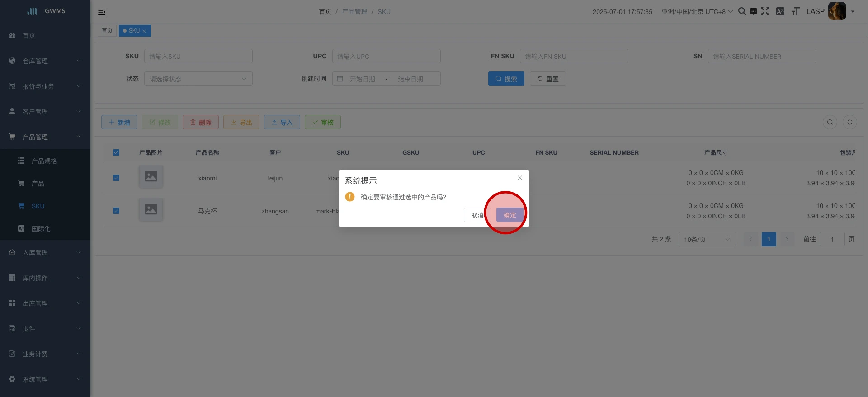The height and width of the screenshot is (397, 868).
Task: Click the xiaomi product image thumbnail
Action: pyautogui.click(x=151, y=176)
